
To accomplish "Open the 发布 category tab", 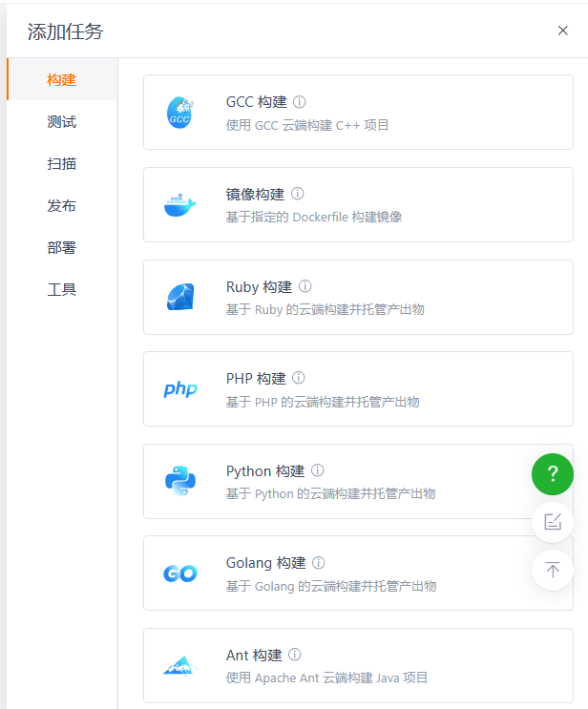I will coord(62,206).
